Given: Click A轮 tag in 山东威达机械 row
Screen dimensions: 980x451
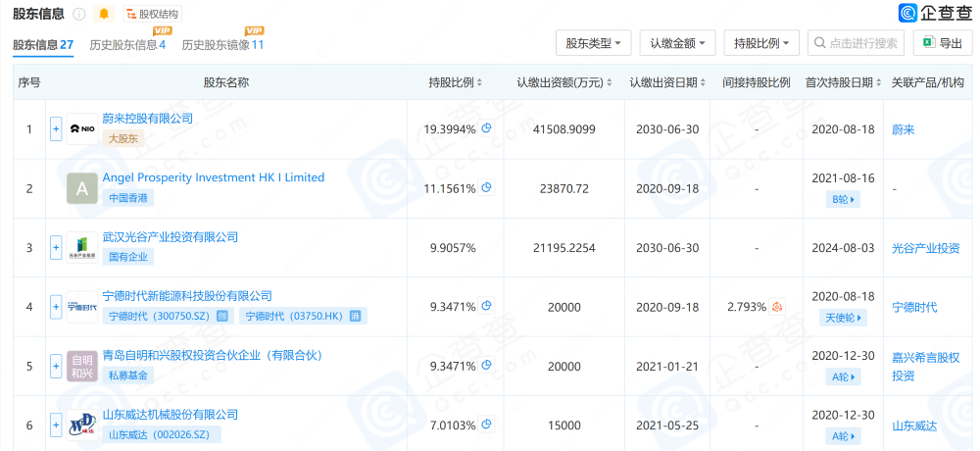Looking at the screenshot, I should (x=843, y=436).
